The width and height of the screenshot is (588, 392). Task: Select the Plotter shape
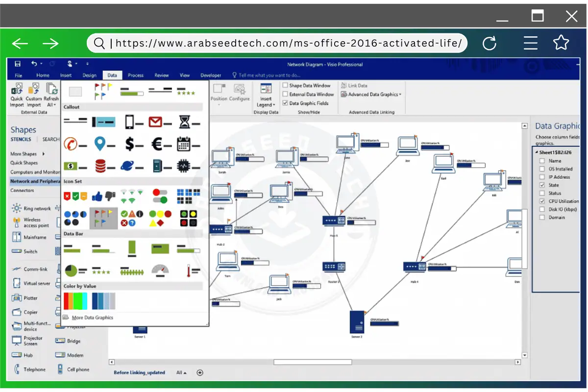pos(27,297)
